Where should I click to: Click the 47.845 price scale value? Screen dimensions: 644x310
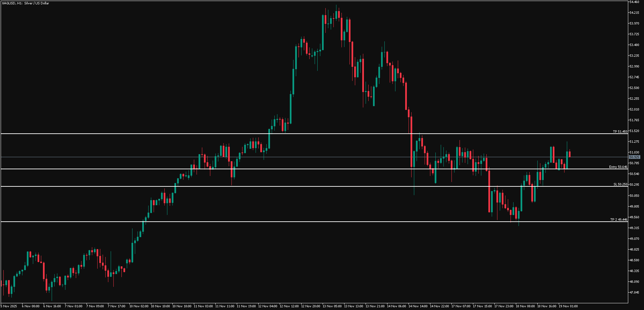point(634,292)
